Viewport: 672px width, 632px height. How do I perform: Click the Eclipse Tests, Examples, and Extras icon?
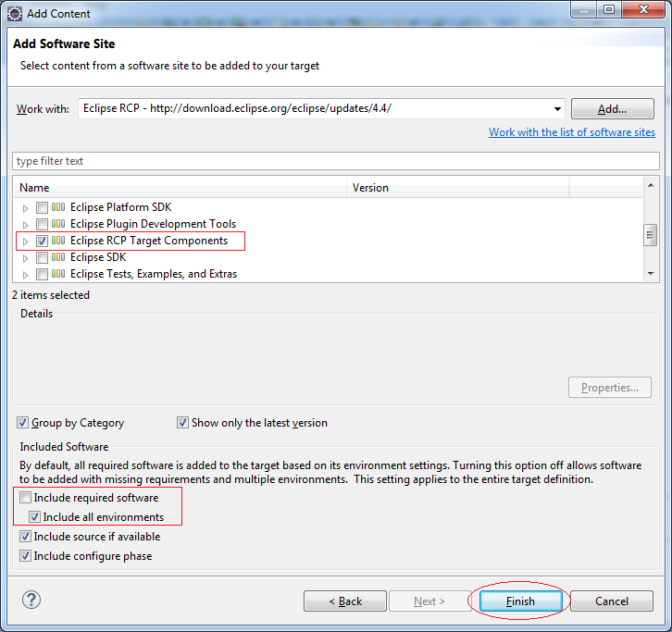point(58,274)
